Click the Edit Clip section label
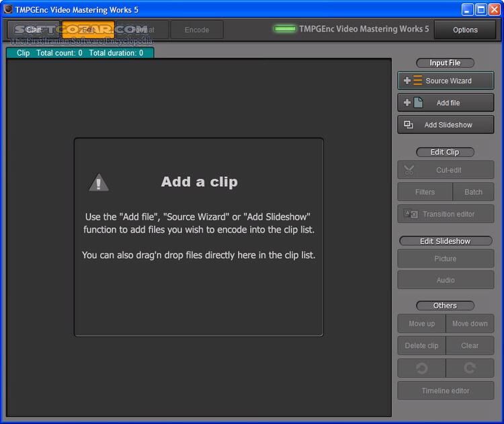Viewport: 504px width, 424px height. pyautogui.click(x=445, y=152)
